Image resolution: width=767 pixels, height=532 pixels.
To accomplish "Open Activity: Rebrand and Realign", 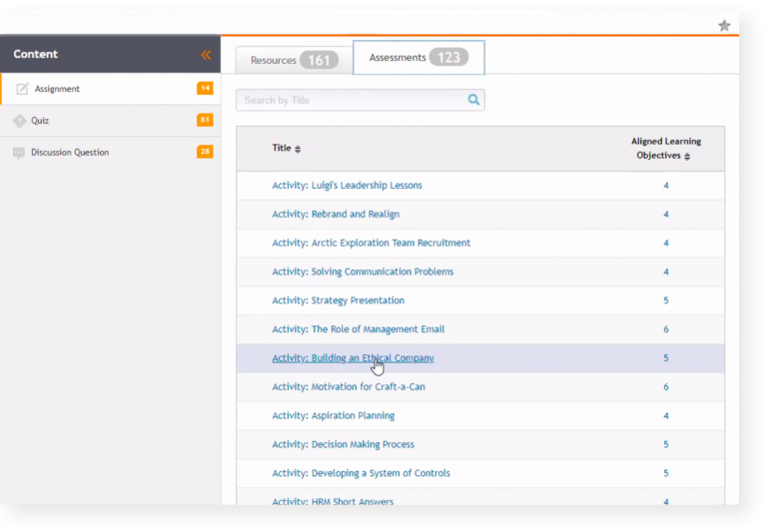I will (336, 215).
